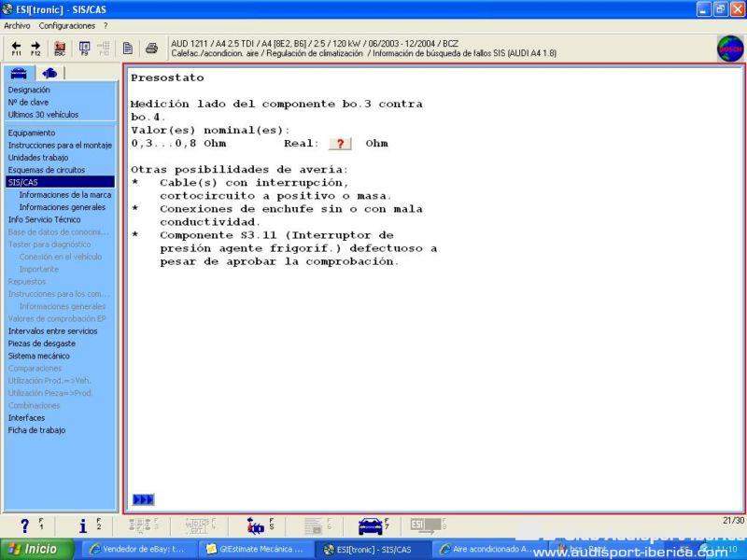The height and width of the screenshot is (560, 747).
Task: Click the F9 layout toolbar icon
Action: click(84, 49)
